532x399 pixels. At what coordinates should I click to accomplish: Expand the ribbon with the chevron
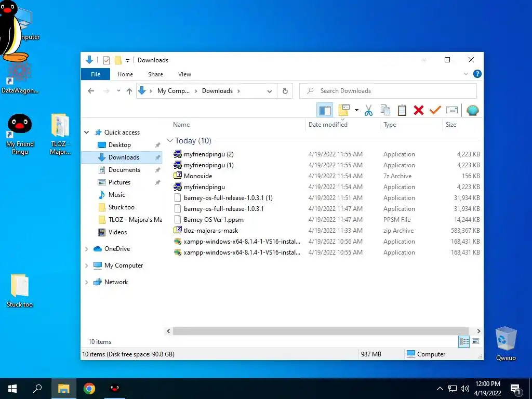466,74
